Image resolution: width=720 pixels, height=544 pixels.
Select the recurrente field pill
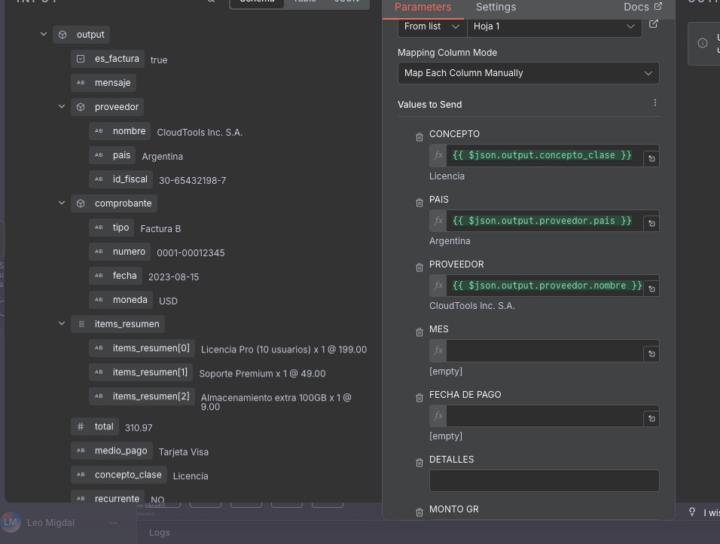point(107,498)
